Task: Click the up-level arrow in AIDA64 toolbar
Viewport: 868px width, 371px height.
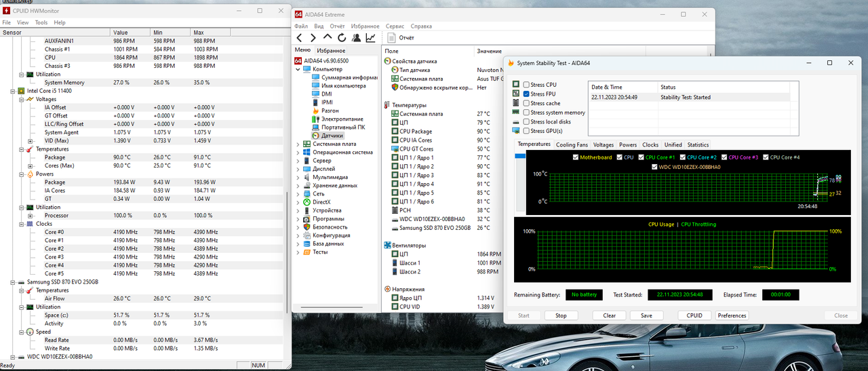Action: pos(328,38)
